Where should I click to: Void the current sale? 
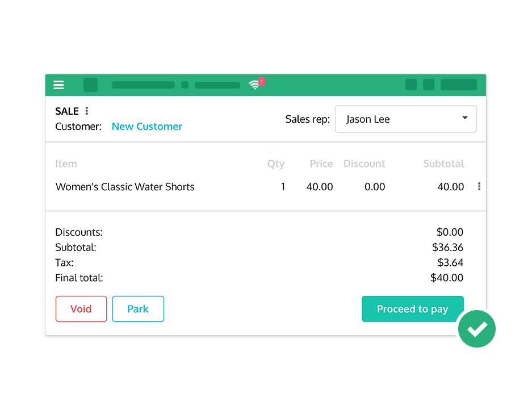click(81, 309)
